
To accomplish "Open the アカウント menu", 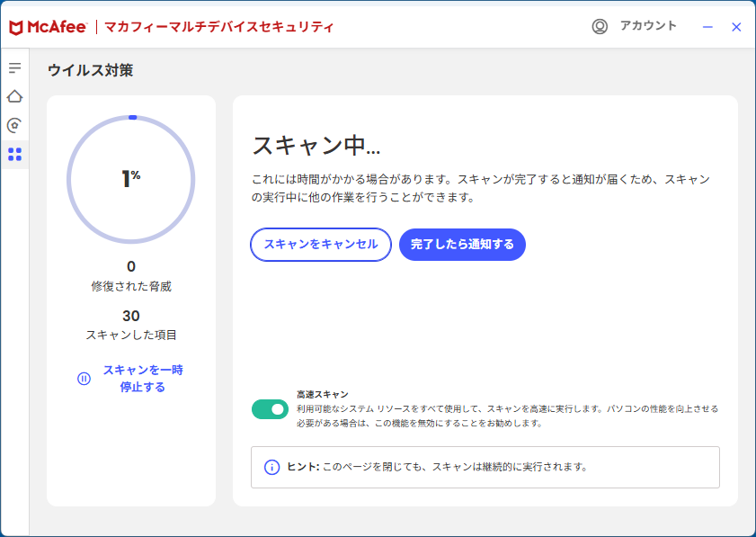I will coord(648,26).
